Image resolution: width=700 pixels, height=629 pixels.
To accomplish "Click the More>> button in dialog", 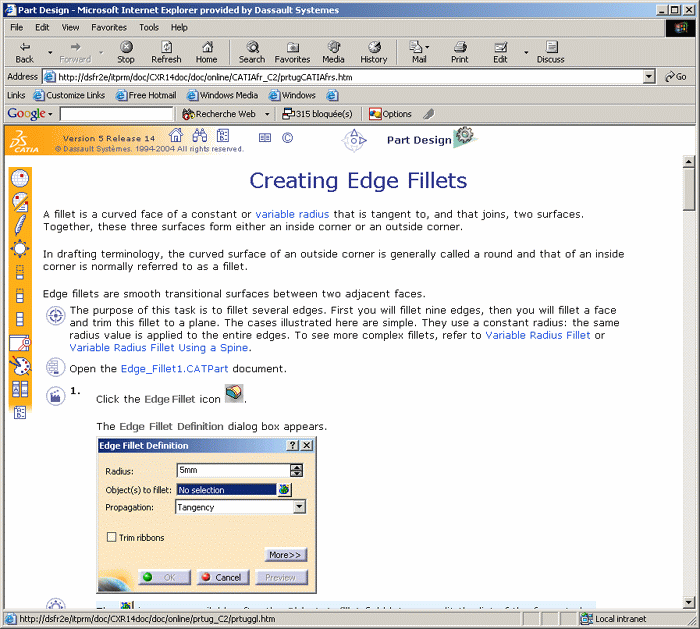I will point(285,555).
